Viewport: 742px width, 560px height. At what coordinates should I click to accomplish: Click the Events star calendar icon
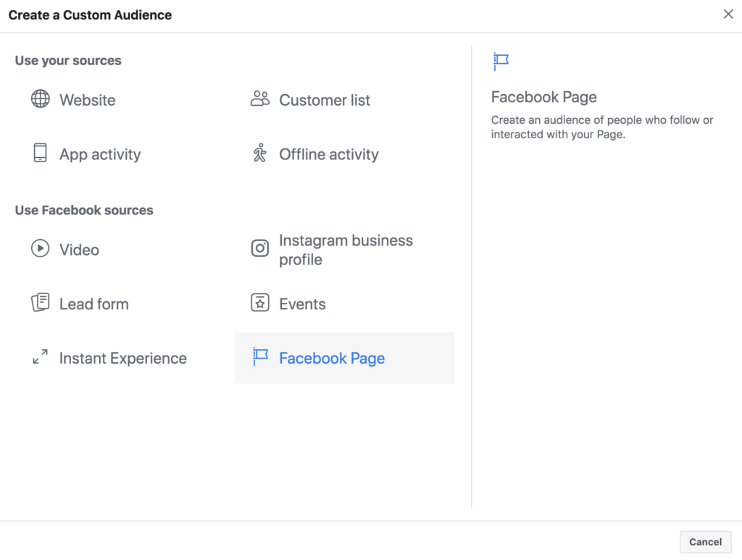pos(260,303)
